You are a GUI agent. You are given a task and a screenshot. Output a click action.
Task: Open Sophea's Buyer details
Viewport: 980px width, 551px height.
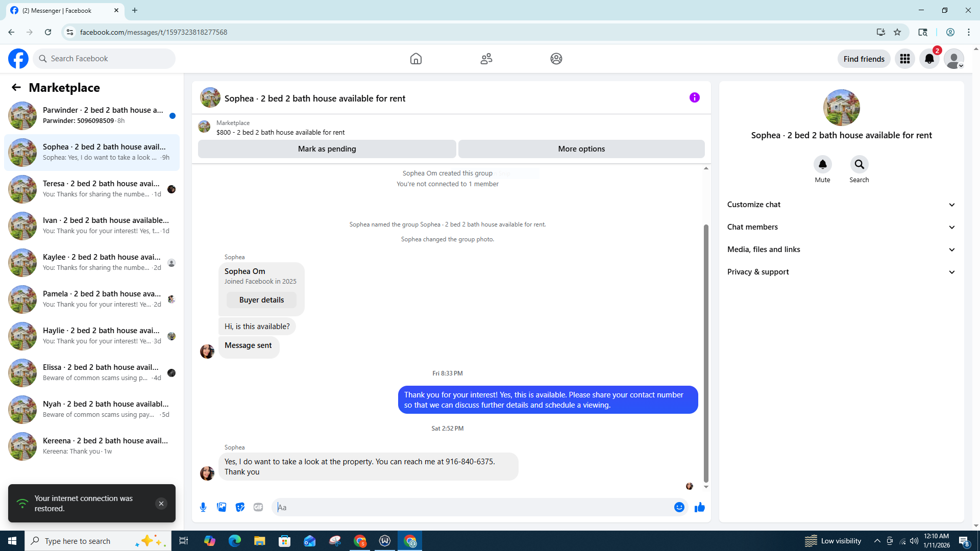click(261, 300)
